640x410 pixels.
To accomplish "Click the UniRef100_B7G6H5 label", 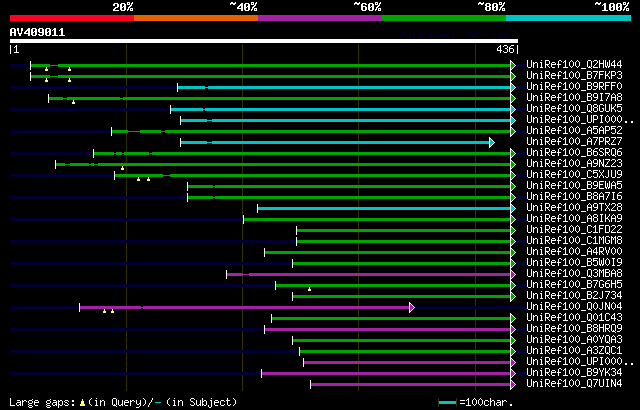I will point(574,285).
